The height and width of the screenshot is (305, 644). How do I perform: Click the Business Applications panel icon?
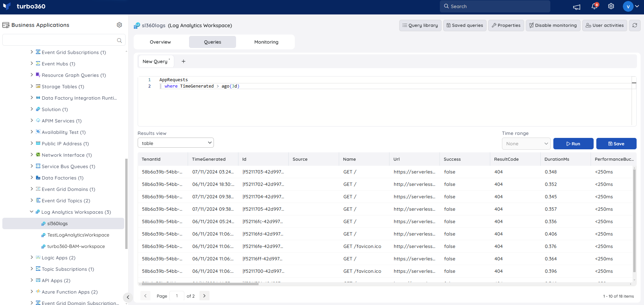(x=6, y=25)
